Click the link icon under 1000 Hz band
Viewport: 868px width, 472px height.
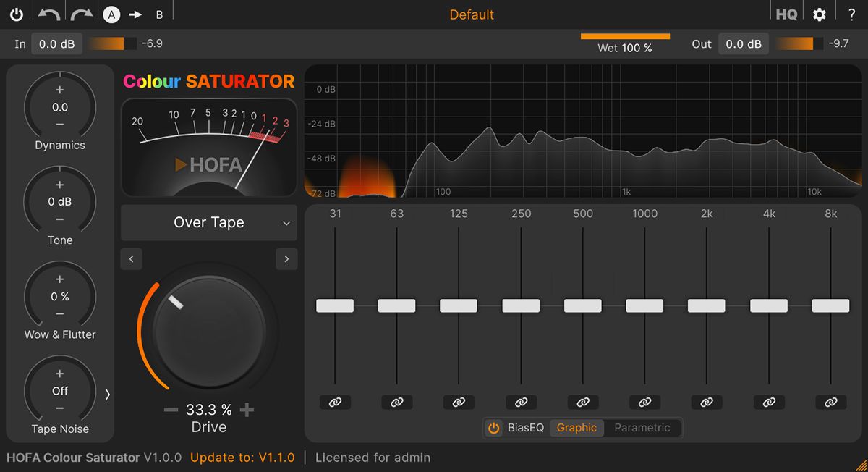(x=644, y=403)
